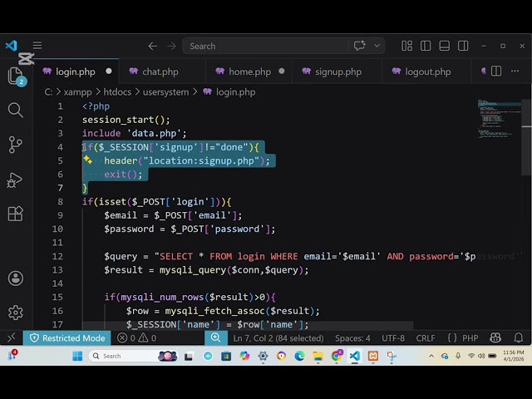This screenshot has width=532, height=399.
Task: Open the Manage gear menu
Action: click(15, 313)
